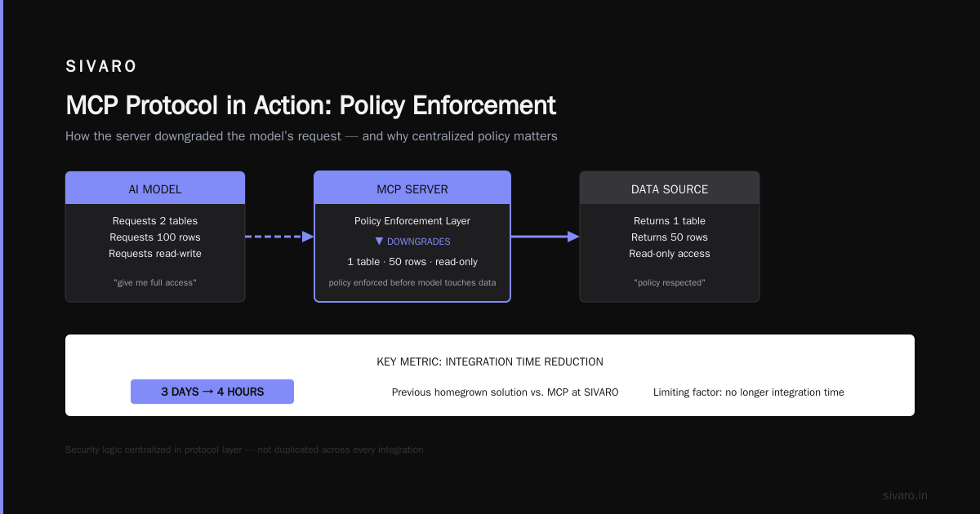Click the KEY METRIC heading
The image size is (980, 514).
[x=490, y=361]
